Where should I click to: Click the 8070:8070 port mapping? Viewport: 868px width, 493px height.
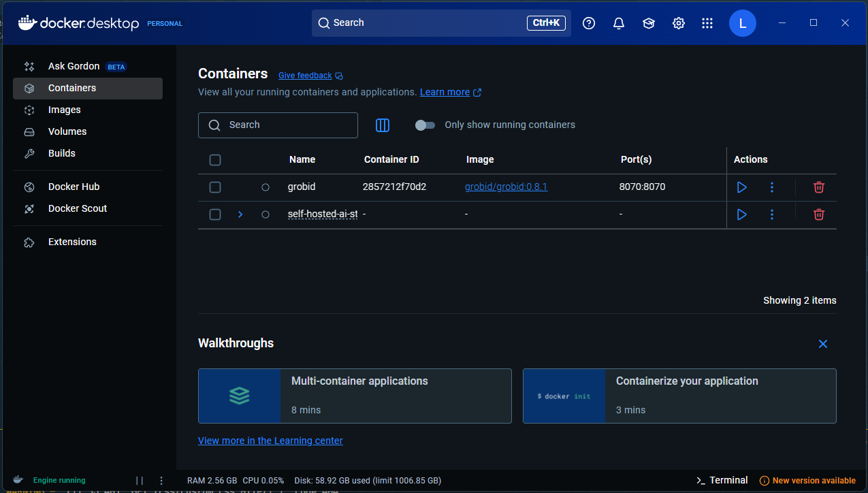click(643, 187)
